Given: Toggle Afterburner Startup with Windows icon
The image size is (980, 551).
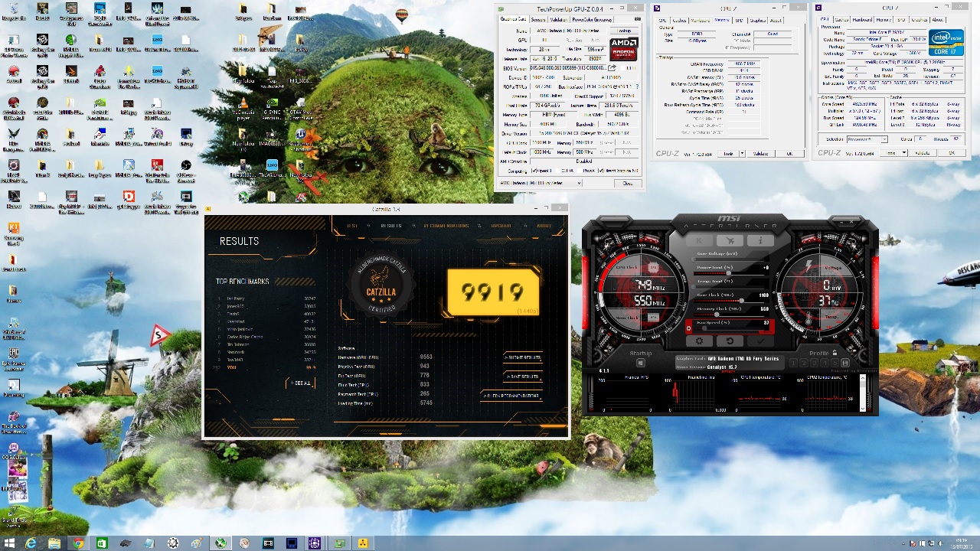Looking at the screenshot, I should point(641,363).
